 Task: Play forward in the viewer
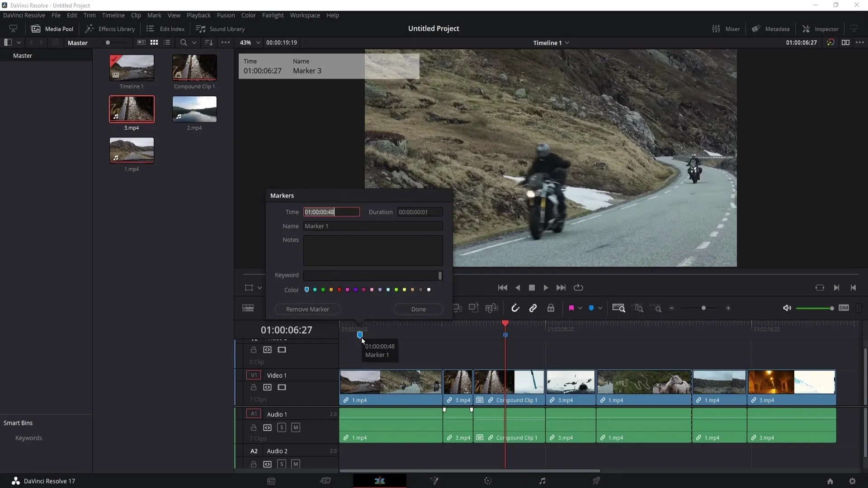pyautogui.click(x=546, y=288)
